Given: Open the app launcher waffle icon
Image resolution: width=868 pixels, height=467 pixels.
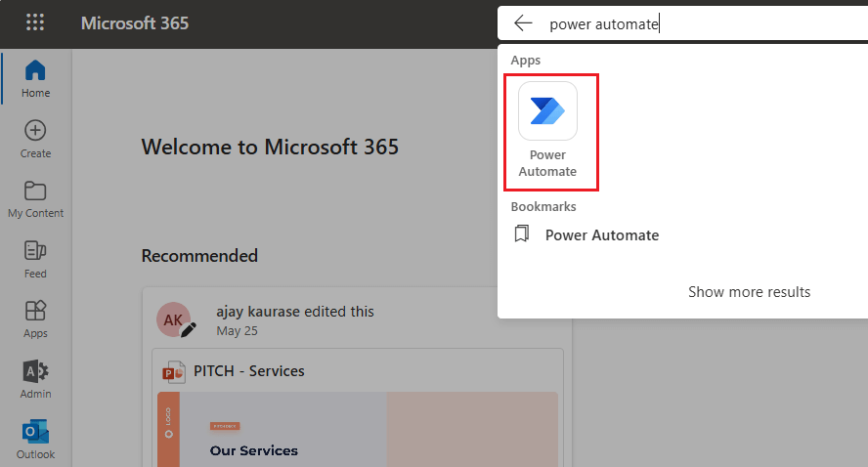Looking at the screenshot, I should pyautogui.click(x=35, y=22).
